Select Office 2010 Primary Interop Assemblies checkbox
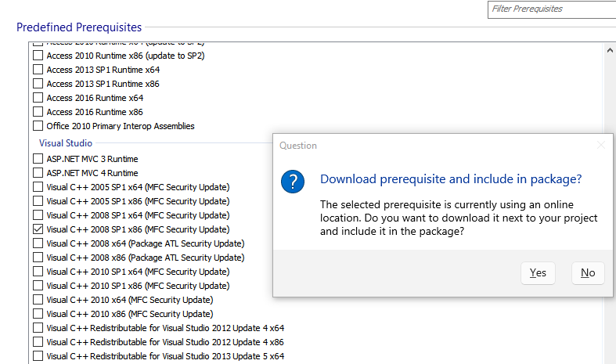Viewport: 616px width, 364px height. click(x=38, y=126)
